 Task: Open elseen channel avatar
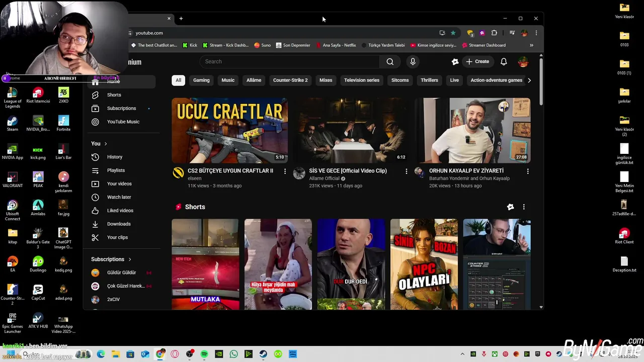tap(178, 173)
